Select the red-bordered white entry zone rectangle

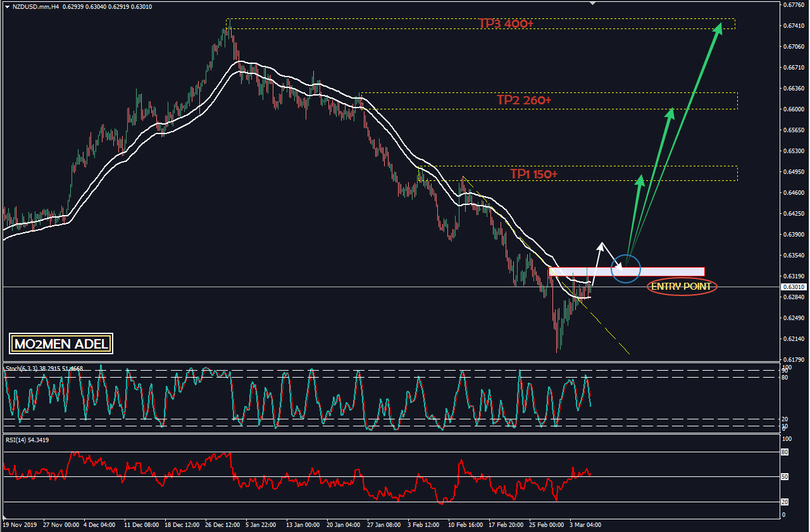click(626, 271)
